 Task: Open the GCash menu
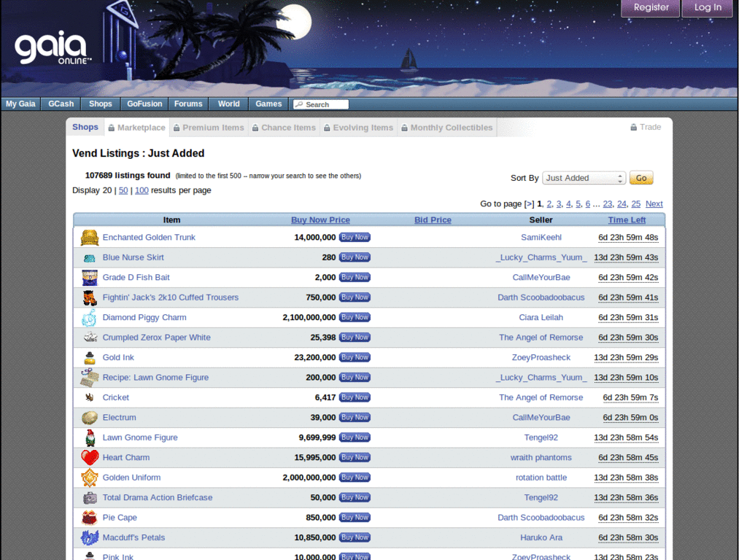pyautogui.click(x=61, y=104)
